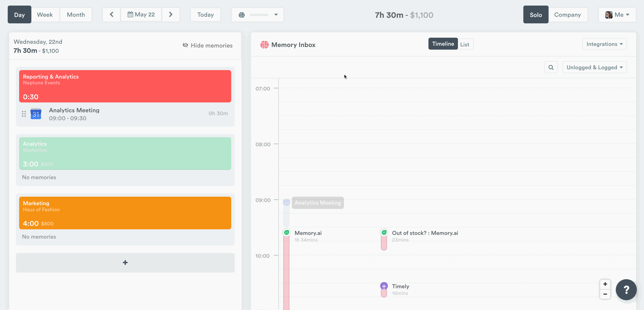Open search in the Memory Inbox panel

point(551,67)
